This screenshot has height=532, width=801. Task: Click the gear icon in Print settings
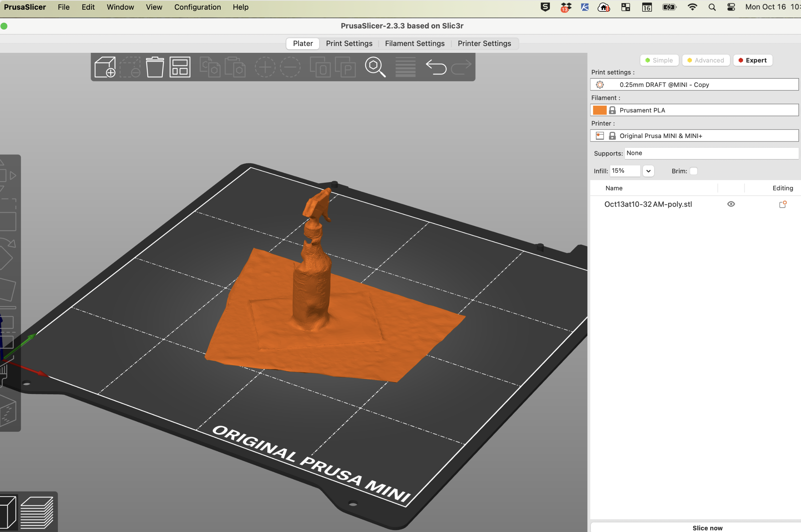point(599,85)
